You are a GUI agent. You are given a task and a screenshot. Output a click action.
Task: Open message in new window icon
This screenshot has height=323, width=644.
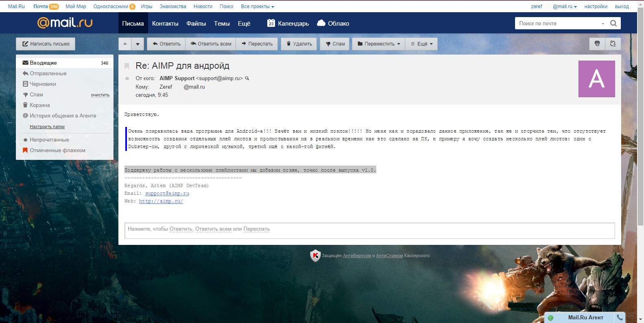coord(613,44)
